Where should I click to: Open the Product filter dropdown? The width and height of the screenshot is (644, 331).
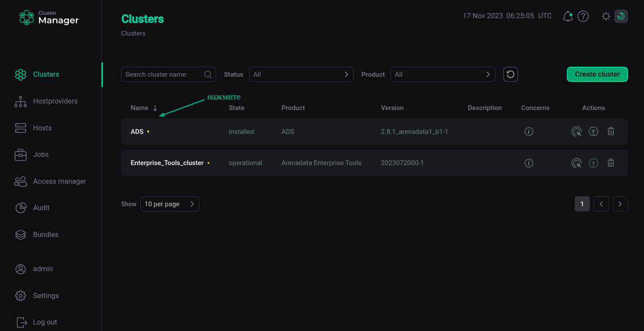pos(442,75)
